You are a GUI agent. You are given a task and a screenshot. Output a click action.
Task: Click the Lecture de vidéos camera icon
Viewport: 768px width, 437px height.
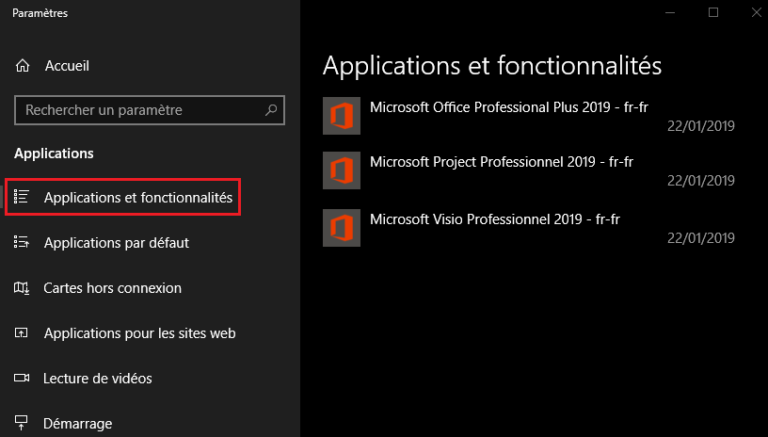tap(22, 378)
